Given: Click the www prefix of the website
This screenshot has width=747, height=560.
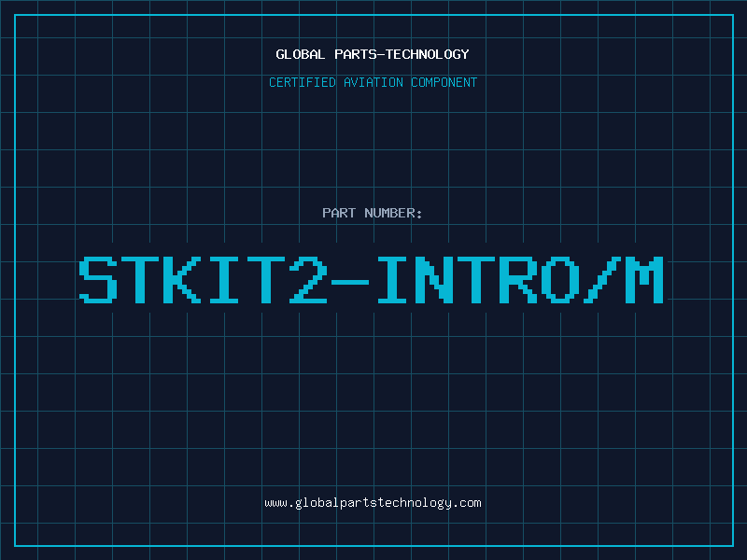Looking at the screenshot, I should [275, 504].
